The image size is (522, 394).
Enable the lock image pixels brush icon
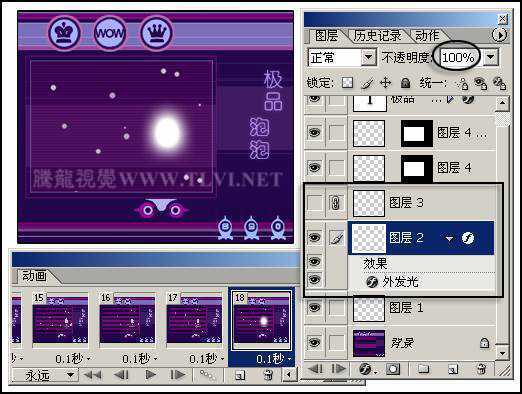click(367, 83)
